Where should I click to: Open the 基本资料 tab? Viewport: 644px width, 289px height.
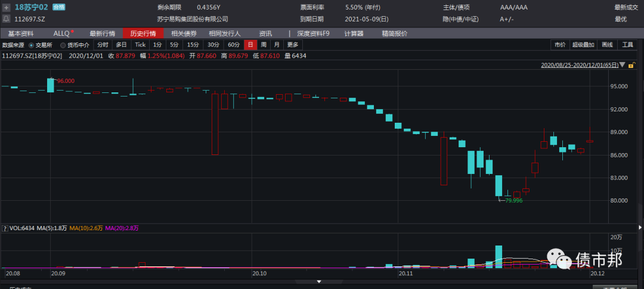coord(21,33)
